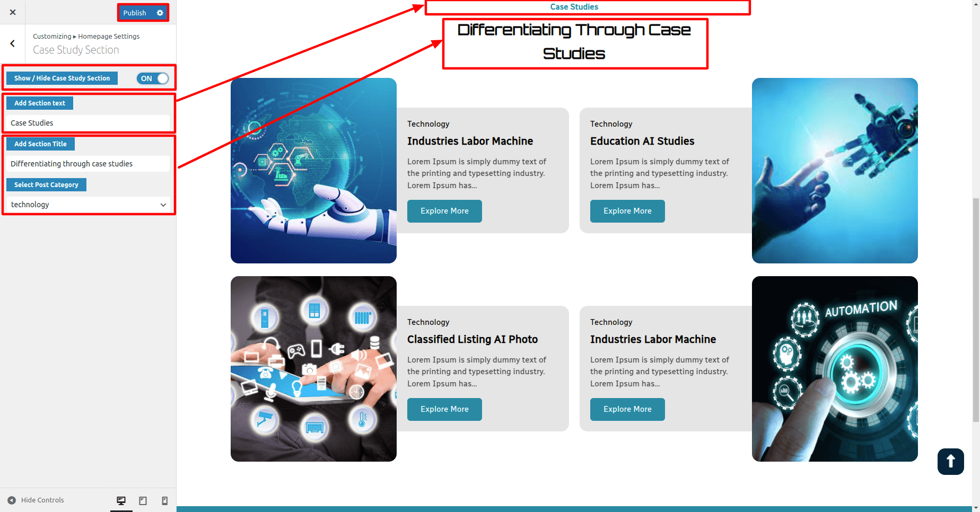Switch to tablet preview icon
This screenshot has height=512, width=980.
tap(143, 500)
